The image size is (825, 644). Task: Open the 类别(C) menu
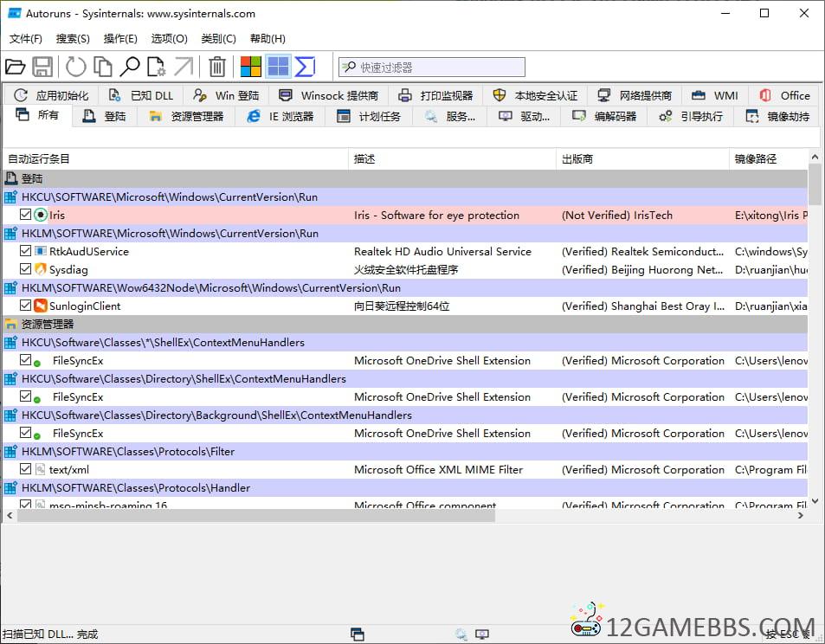(x=218, y=38)
